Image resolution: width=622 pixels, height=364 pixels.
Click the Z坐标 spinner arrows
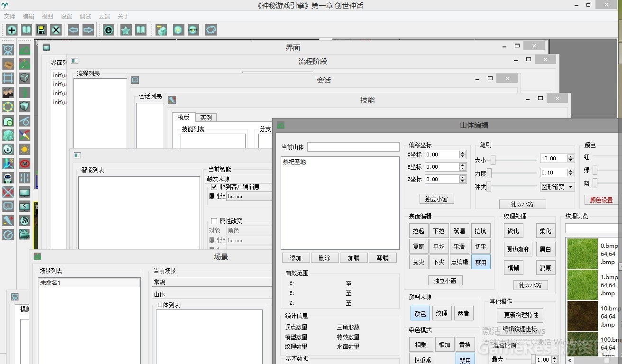click(x=463, y=179)
